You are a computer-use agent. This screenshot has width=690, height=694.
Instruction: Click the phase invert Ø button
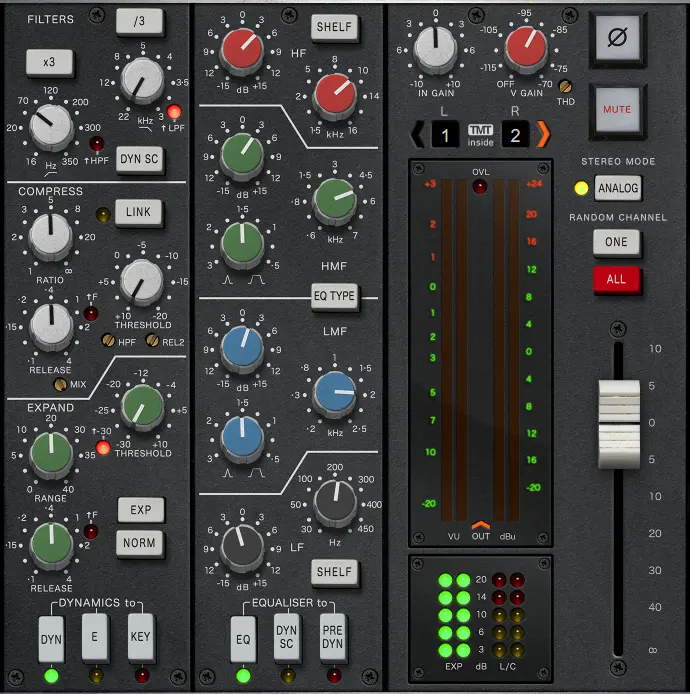coord(617,38)
